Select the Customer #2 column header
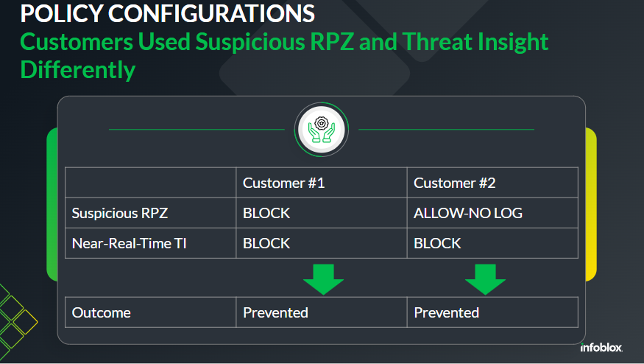This screenshot has width=644, height=364. 455,183
